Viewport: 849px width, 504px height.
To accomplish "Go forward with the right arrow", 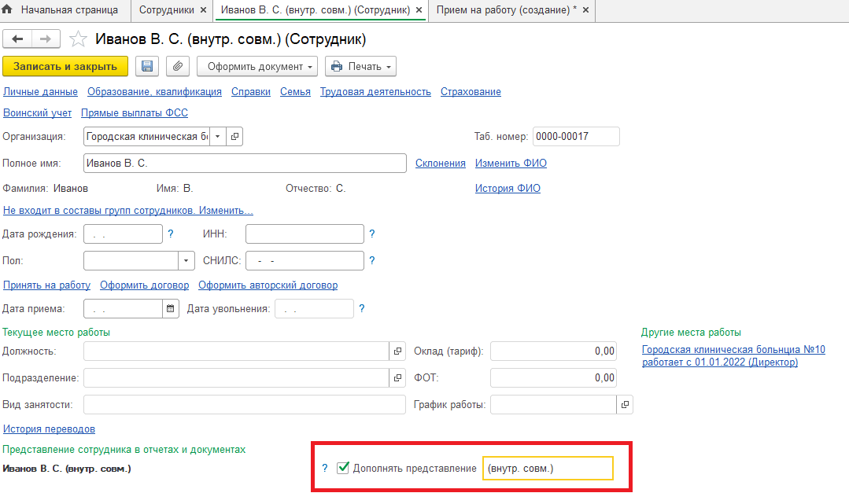I will (46, 39).
